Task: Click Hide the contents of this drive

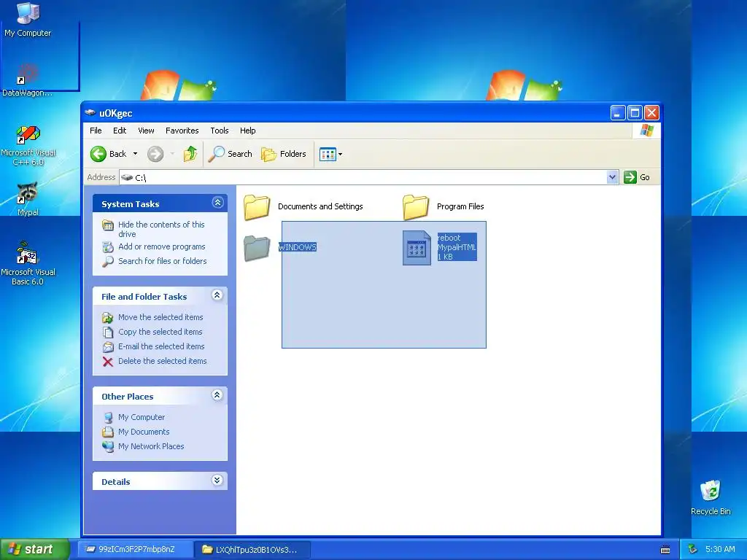Action: click(161, 229)
